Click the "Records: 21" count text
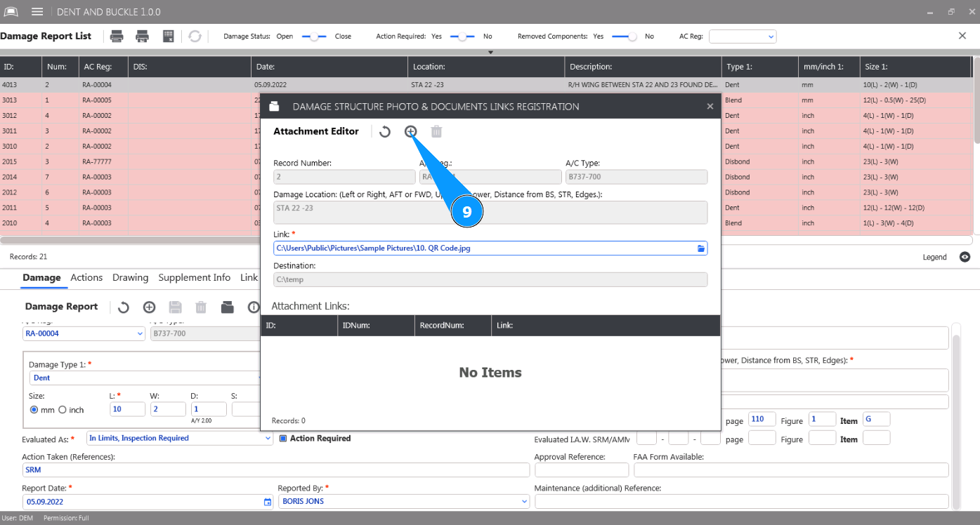This screenshot has width=980, height=525. coord(29,257)
